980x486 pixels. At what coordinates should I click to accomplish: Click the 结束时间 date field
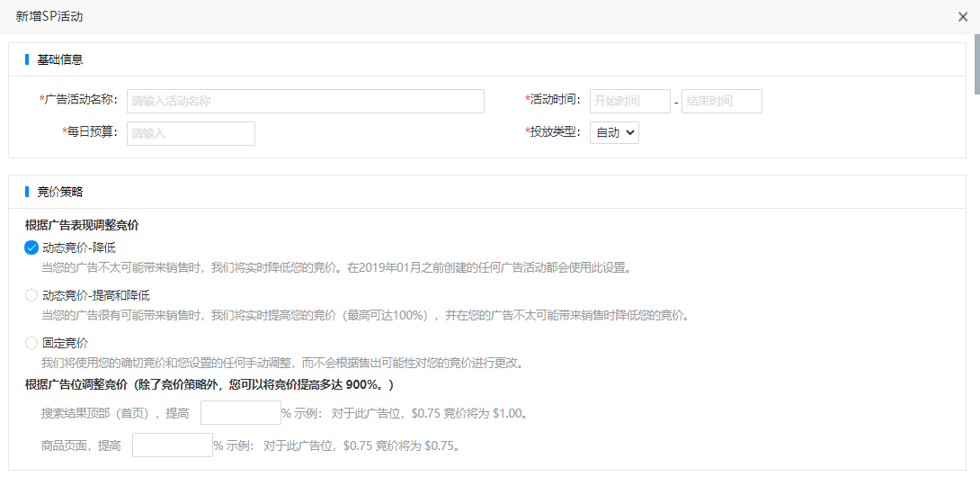[722, 102]
